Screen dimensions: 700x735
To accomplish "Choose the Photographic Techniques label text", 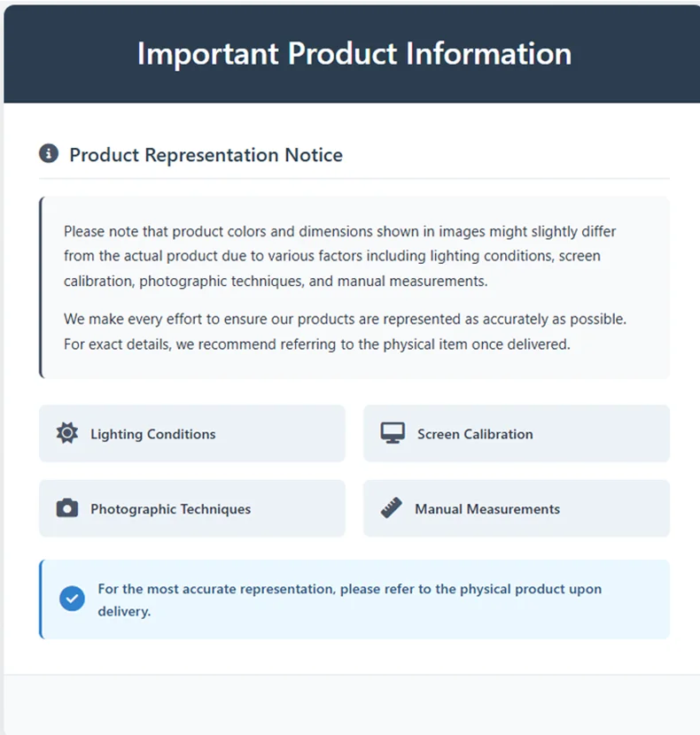I will pos(170,509).
